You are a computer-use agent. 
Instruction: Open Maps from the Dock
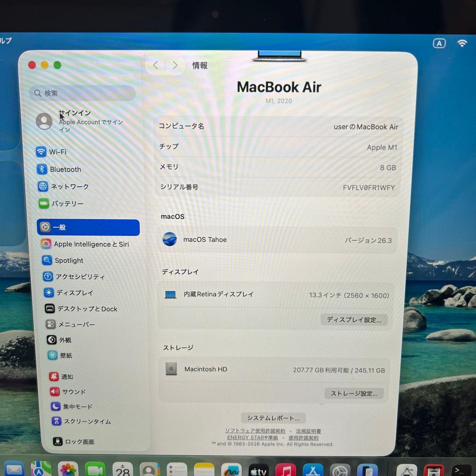(41, 469)
